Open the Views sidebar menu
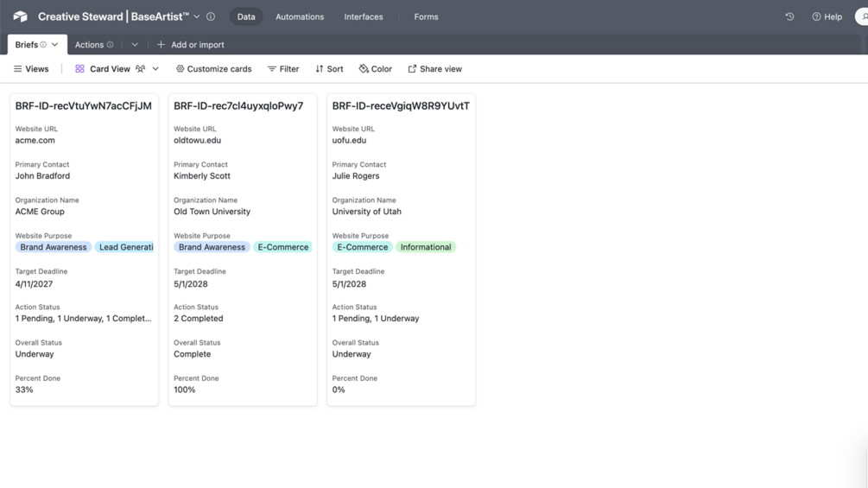The image size is (868, 488). 31,69
